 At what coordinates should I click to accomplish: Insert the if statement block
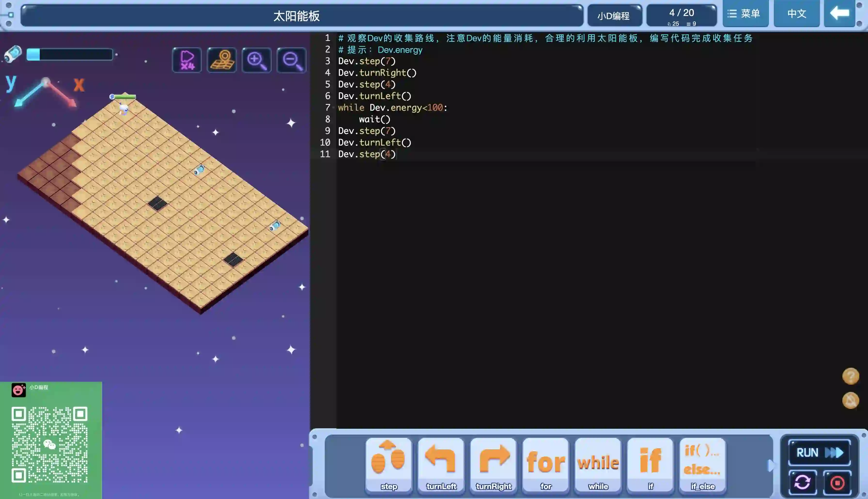coord(650,465)
